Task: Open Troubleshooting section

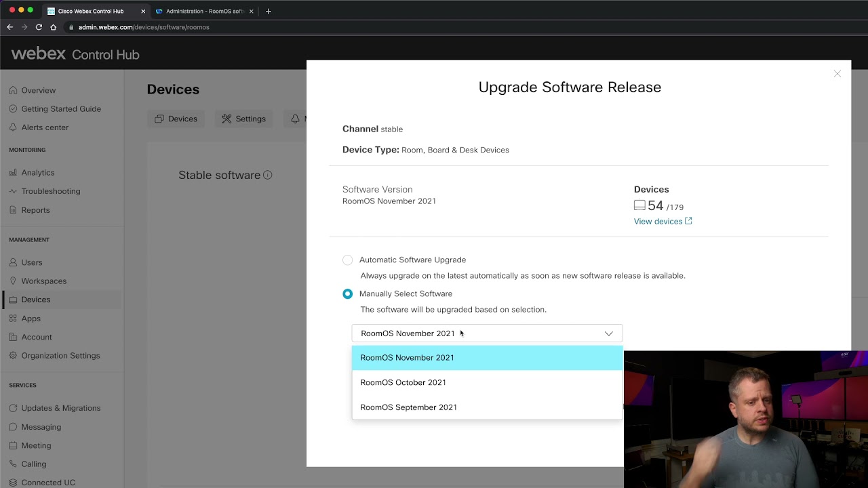Action: pyautogui.click(x=51, y=191)
